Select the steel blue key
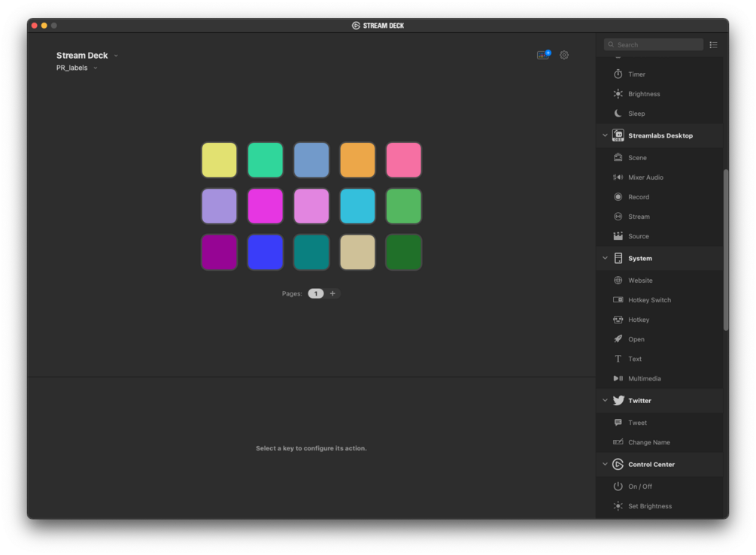The image size is (756, 555). [x=311, y=160]
